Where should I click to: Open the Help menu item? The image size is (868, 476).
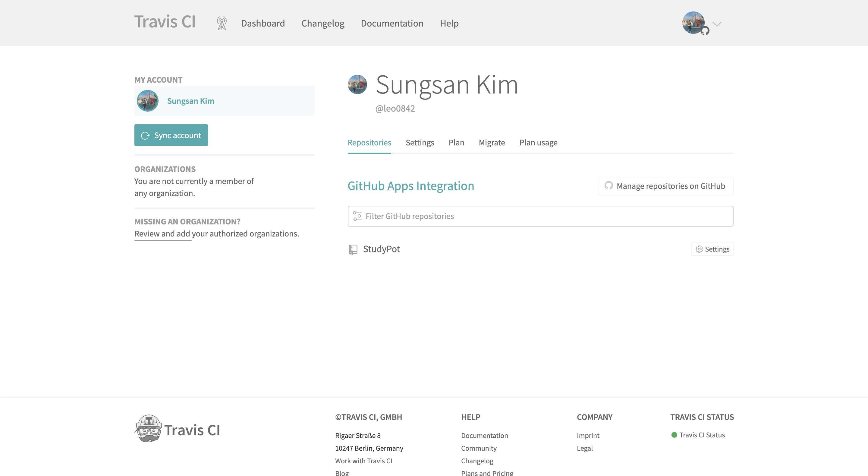click(449, 23)
